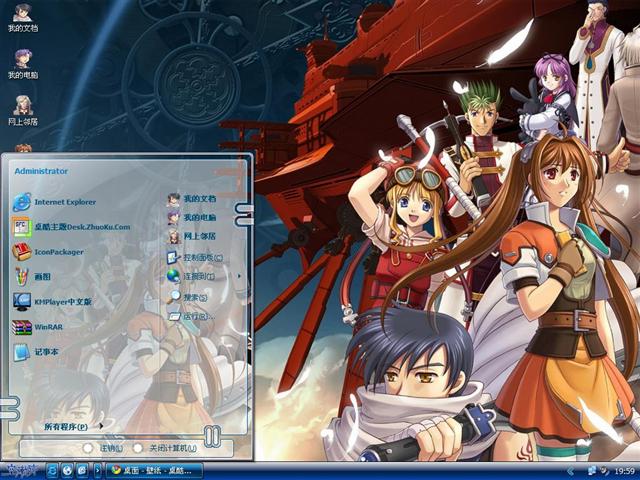Open the 网上邻居 desktop icon
Viewport: 640px width, 480px height.
point(23,111)
